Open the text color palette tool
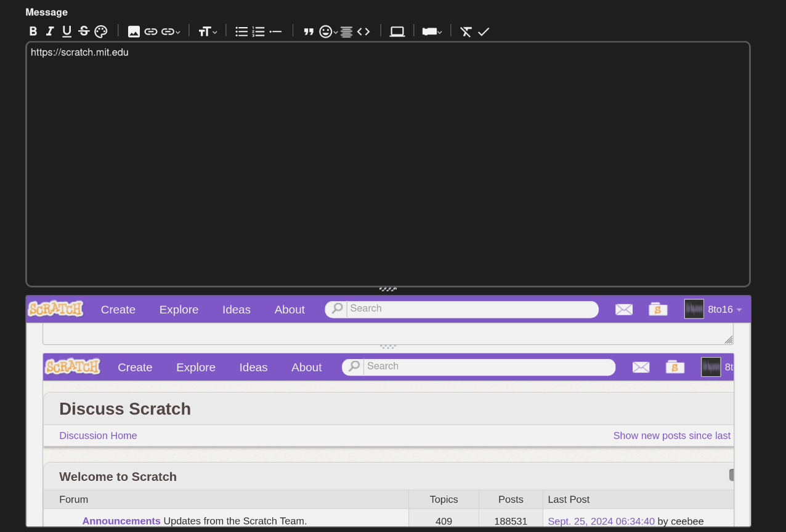Viewport: 786px width, 532px height. point(101,31)
